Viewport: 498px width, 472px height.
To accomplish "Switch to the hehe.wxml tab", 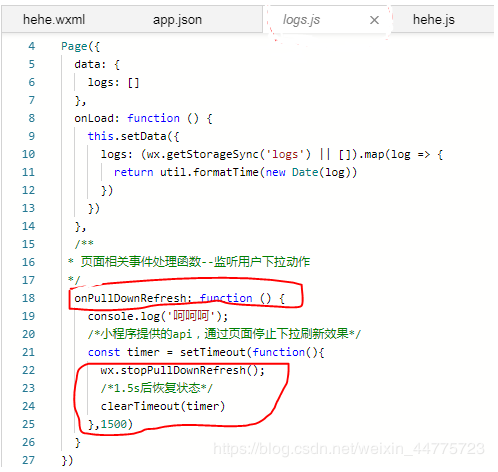I will pos(54,20).
